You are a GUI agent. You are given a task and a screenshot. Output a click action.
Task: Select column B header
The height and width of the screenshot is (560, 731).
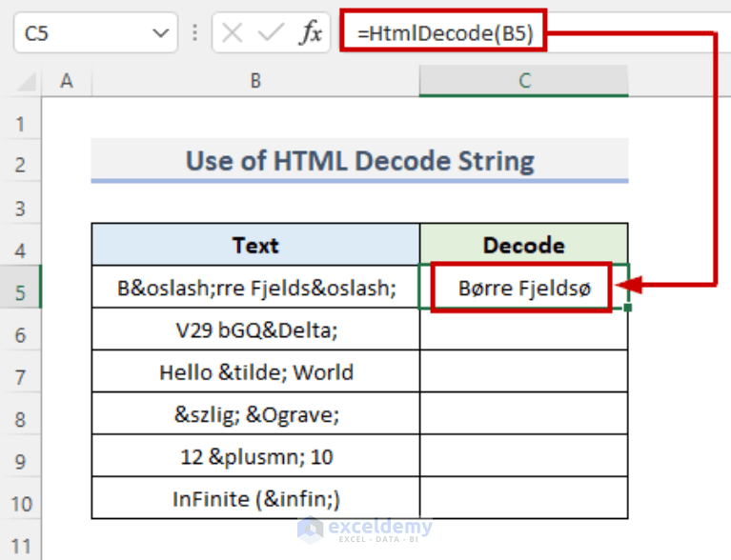[255, 81]
